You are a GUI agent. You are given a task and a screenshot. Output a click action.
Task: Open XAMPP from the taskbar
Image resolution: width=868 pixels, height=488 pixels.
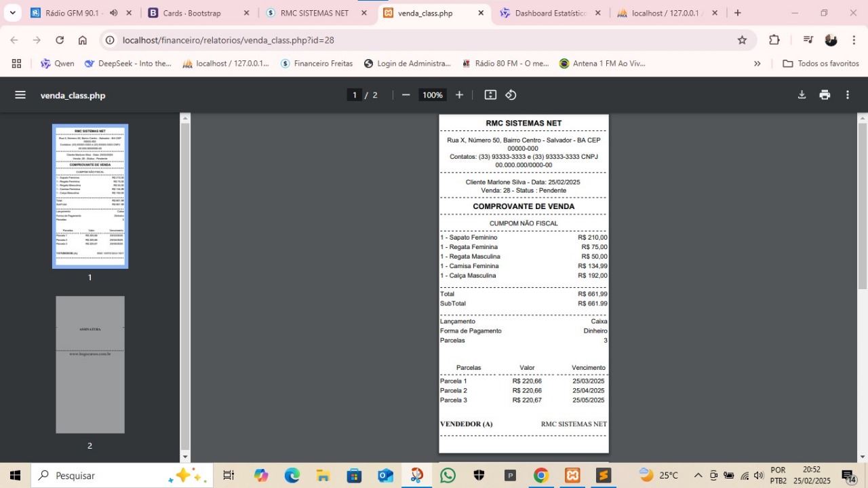click(x=572, y=475)
